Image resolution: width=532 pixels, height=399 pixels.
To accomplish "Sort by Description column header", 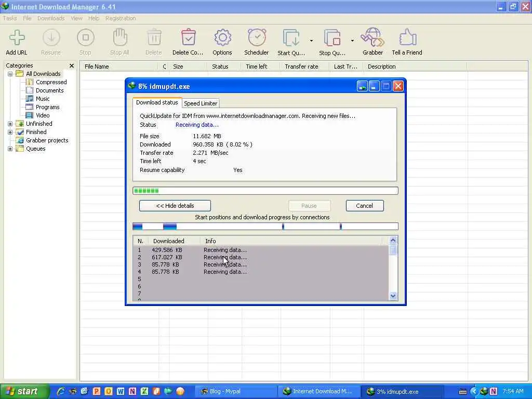I will [x=415, y=66].
